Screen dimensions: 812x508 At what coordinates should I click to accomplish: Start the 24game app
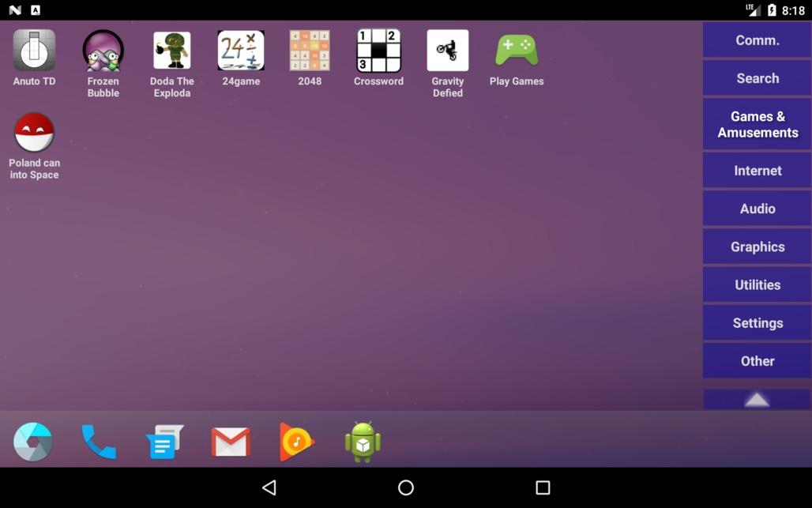point(241,51)
